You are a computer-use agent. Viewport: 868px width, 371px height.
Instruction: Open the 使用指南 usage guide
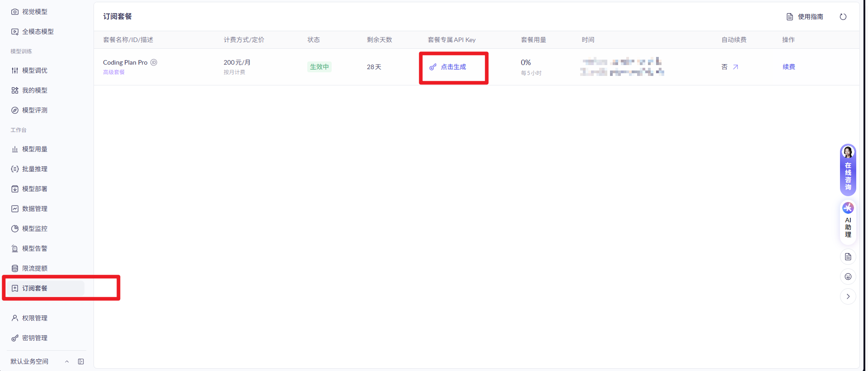coord(805,17)
